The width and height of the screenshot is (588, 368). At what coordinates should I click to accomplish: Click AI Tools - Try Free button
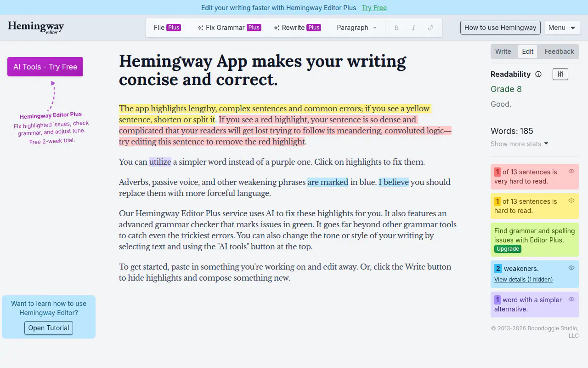point(45,67)
